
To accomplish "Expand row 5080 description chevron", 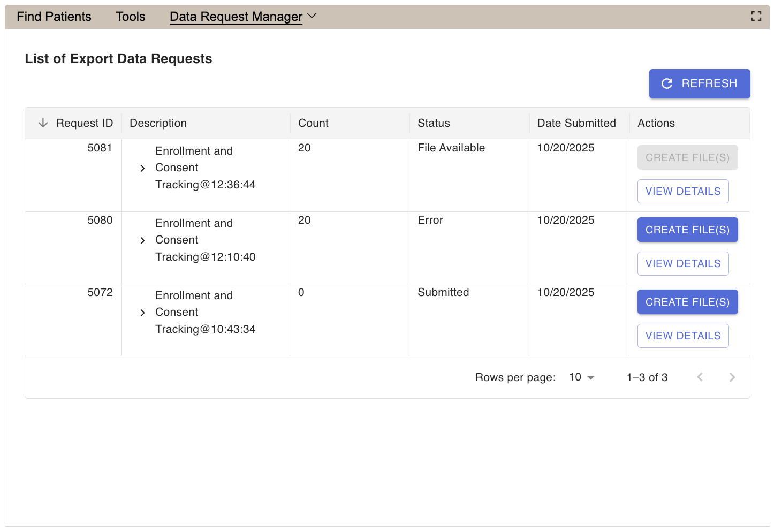I will coord(142,240).
